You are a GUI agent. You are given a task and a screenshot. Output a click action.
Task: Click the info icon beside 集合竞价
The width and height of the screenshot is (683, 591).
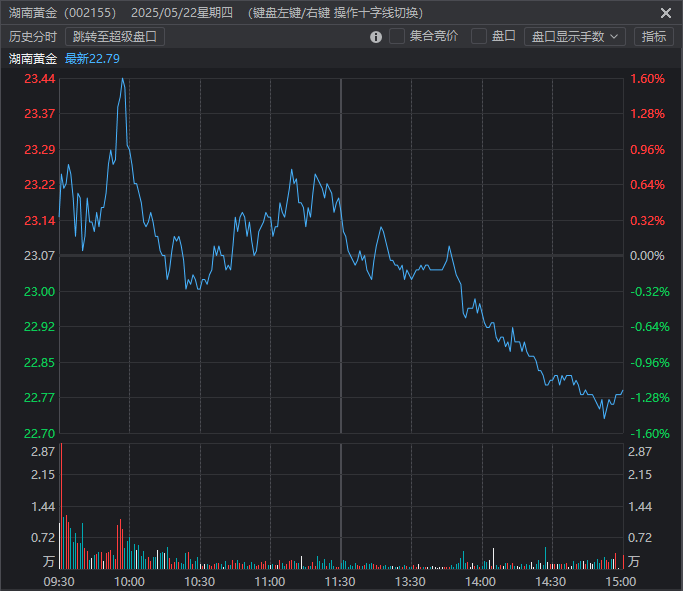376,37
